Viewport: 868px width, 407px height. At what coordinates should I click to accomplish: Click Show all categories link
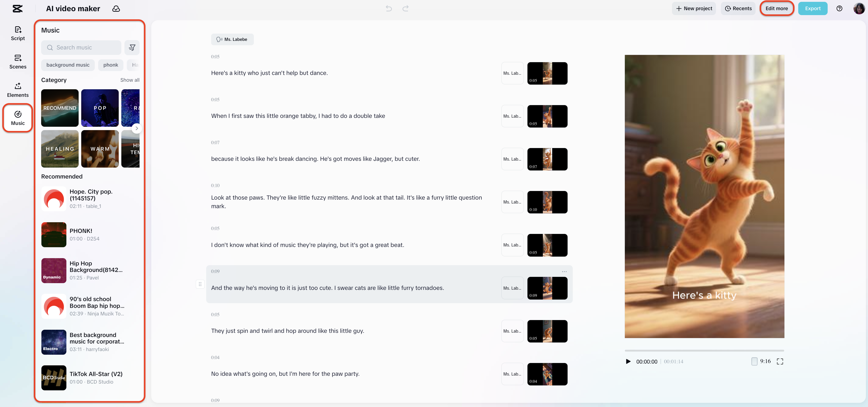pyautogui.click(x=130, y=80)
